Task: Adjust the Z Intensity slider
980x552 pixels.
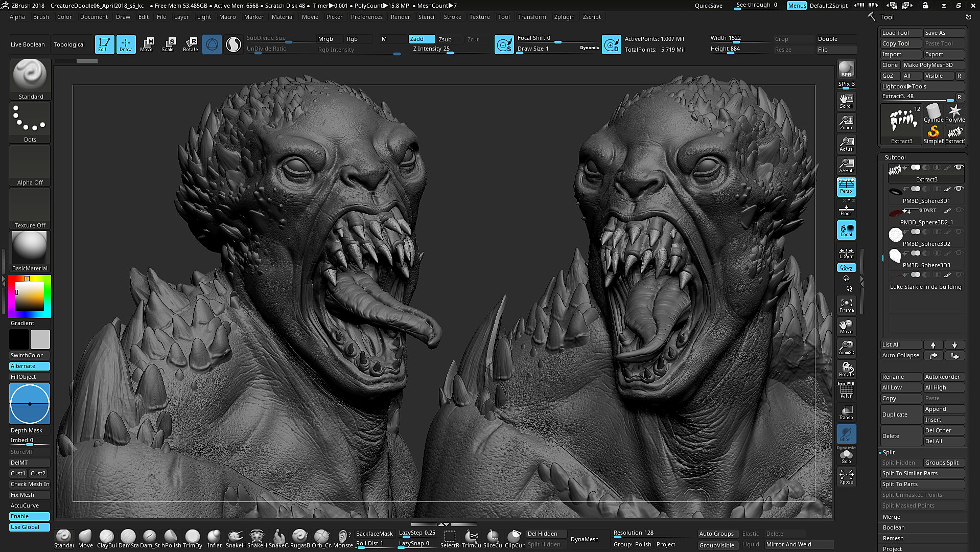Action: pos(451,49)
